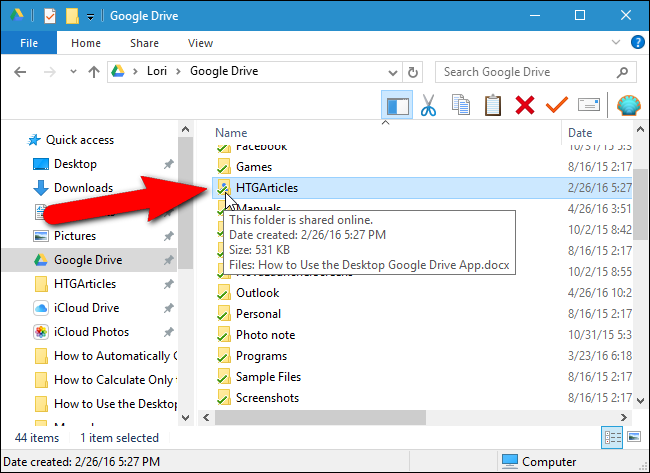Unpin iCloud Drive using its pin icon

coord(168,308)
